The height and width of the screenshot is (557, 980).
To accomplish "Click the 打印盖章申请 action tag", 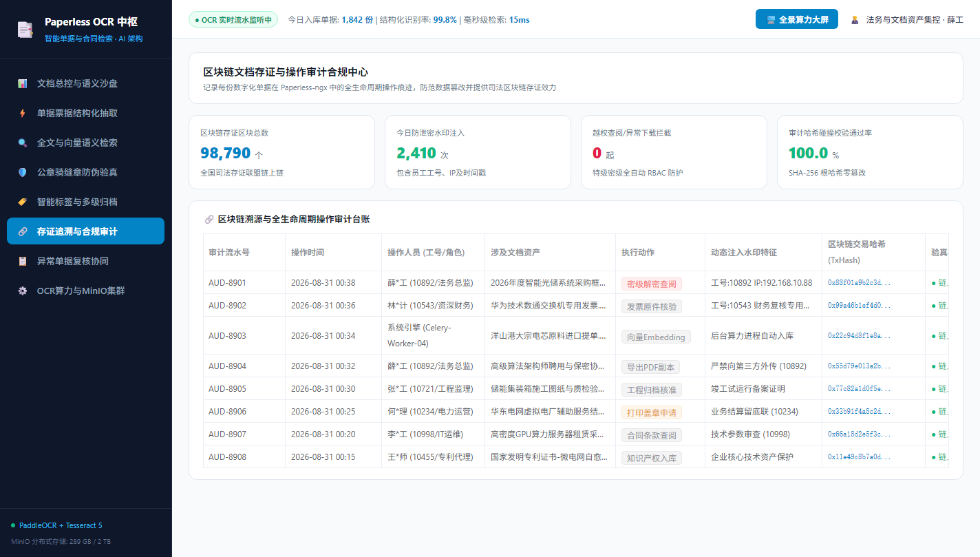I will 651,412.
